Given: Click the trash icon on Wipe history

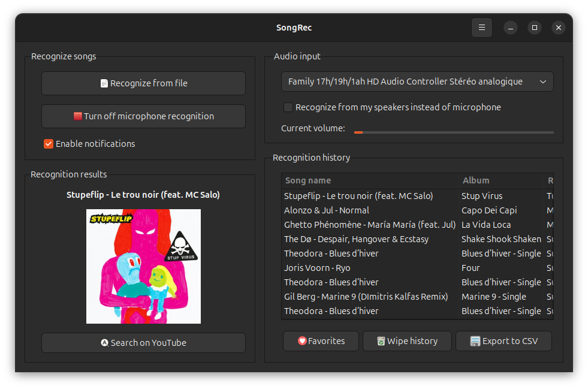Looking at the screenshot, I should [x=381, y=341].
